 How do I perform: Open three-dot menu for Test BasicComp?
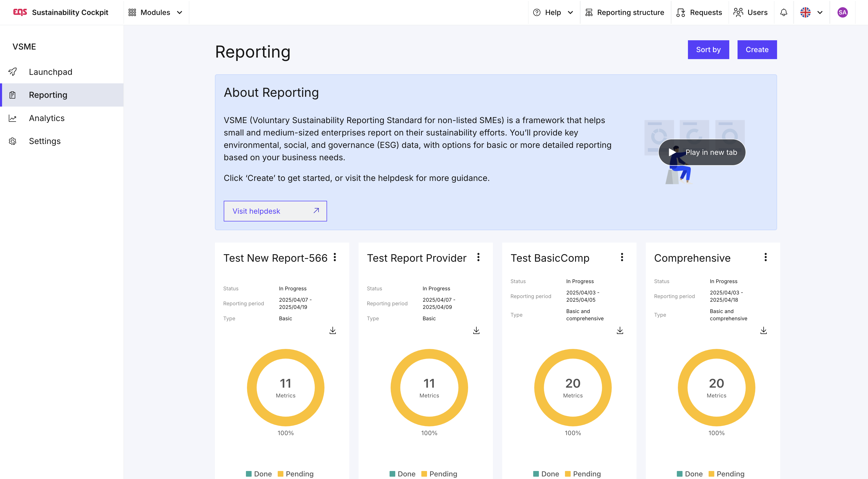(x=622, y=257)
